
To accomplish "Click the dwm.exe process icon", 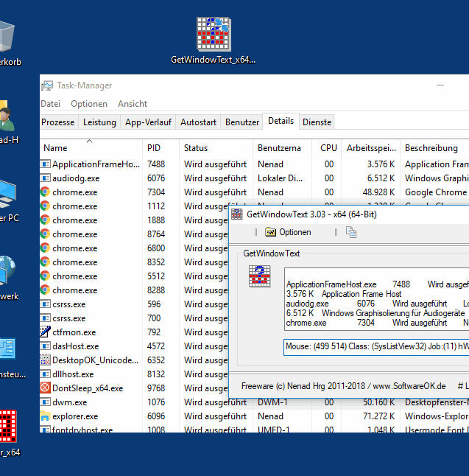I will click(45, 402).
